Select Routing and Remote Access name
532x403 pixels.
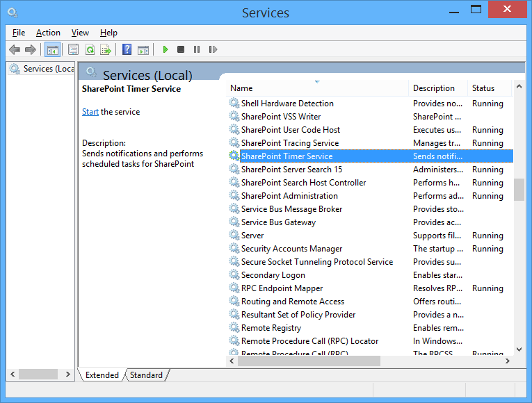click(x=293, y=302)
